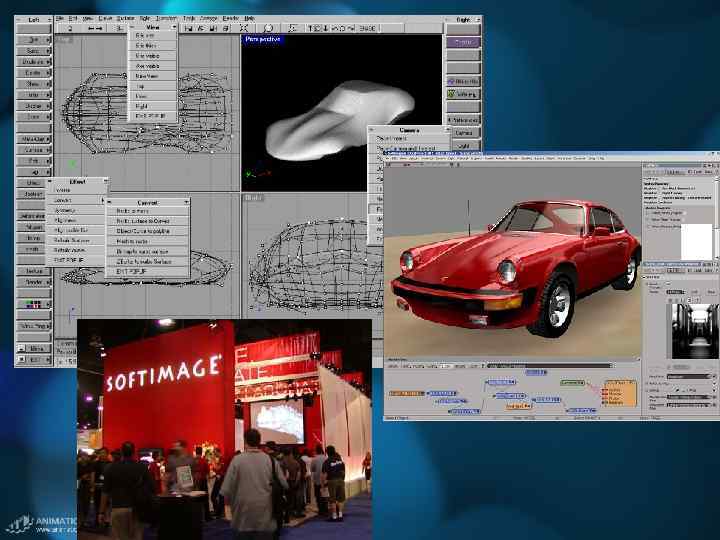This screenshot has width=720, height=540.
Task: Choose Top in the View popup
Action: pyautogui.click(x=152, y=86)
